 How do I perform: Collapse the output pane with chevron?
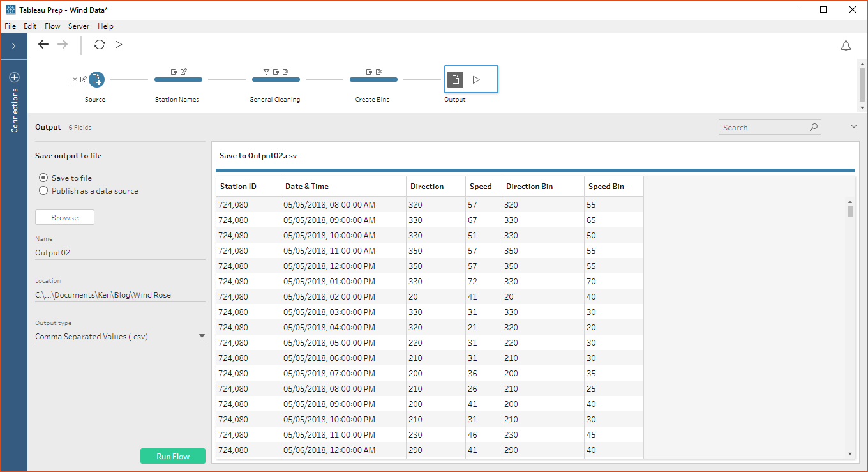pos(854,127)
